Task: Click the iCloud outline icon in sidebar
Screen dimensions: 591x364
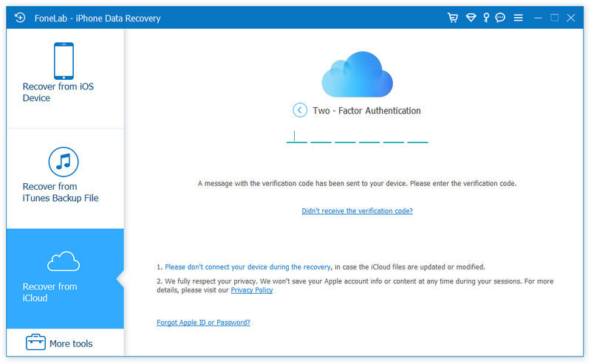Action: pyautogui.click(x=64, y=261)
